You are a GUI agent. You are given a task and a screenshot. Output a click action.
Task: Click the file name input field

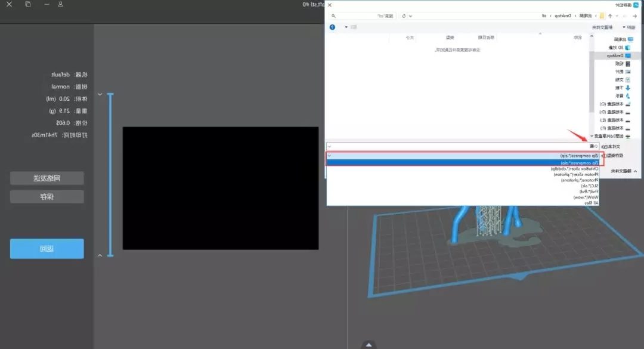(463, 146)
